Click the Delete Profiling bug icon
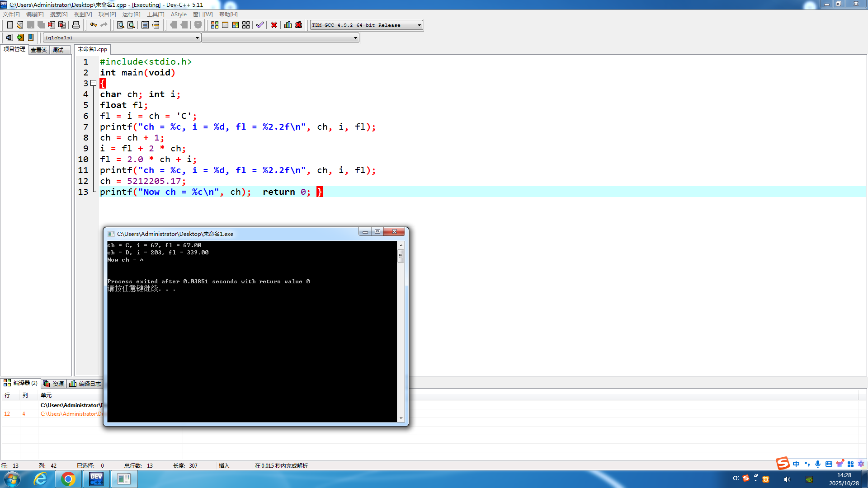868x488 pixels. pyautogui.click(x=298, y=25)
